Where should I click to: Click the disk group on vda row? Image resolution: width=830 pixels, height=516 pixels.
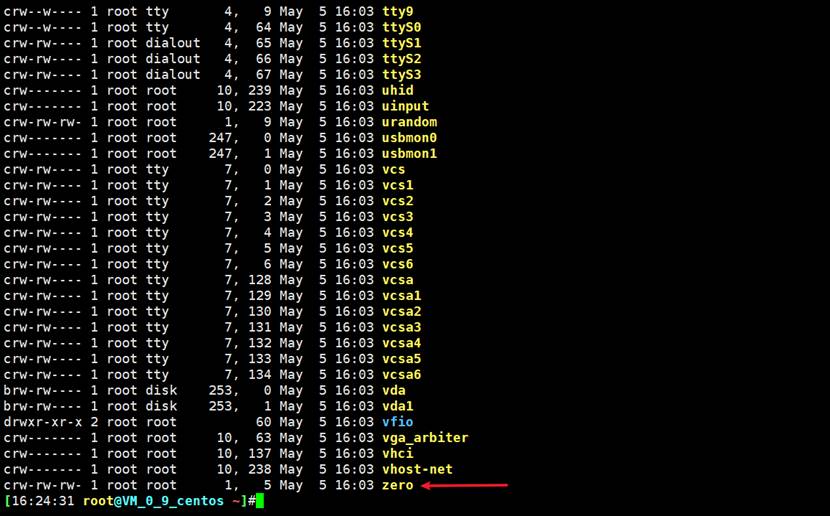coord(160,390)
